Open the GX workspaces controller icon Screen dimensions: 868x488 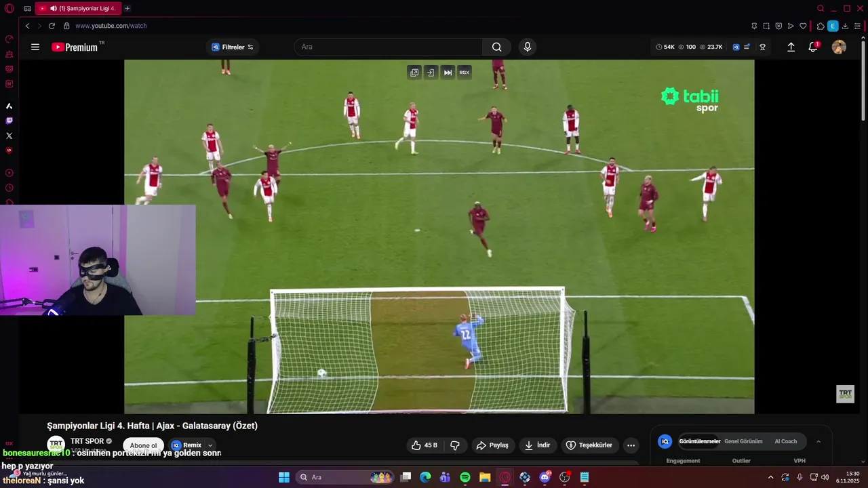coord(27,9)
